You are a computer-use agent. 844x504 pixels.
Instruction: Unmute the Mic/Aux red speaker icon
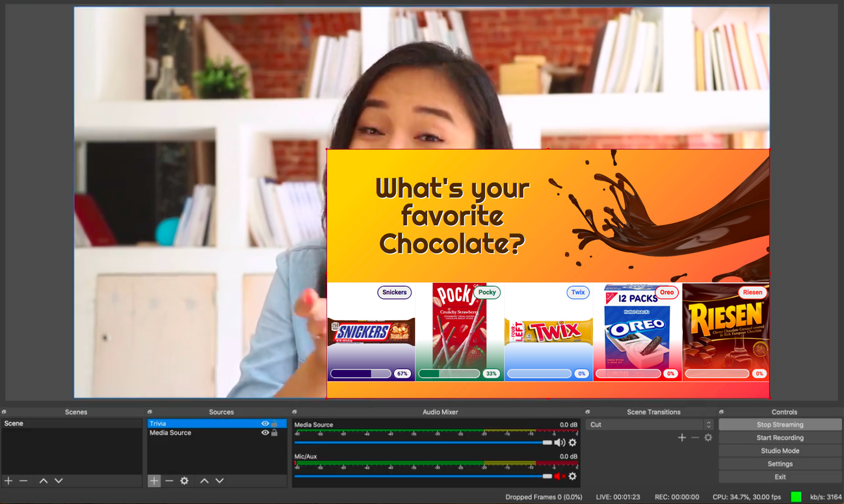click(559, 476)
